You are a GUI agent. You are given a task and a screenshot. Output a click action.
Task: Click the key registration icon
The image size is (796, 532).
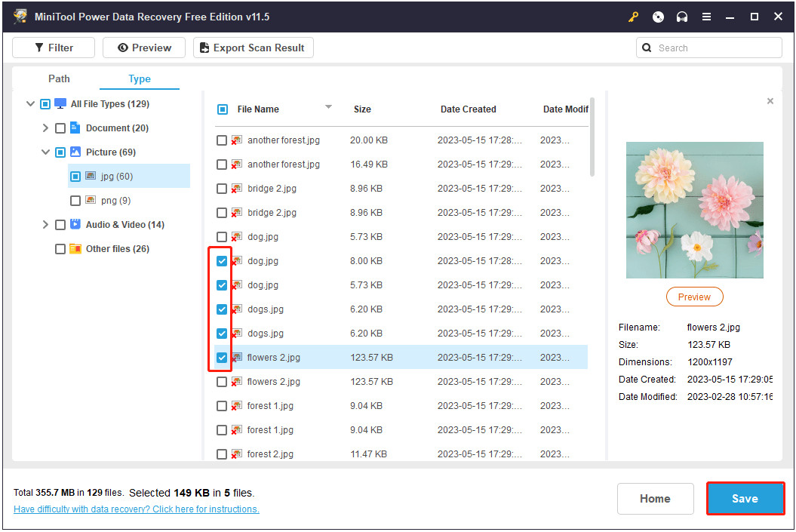pyautogui.click(x=633, y=17)
